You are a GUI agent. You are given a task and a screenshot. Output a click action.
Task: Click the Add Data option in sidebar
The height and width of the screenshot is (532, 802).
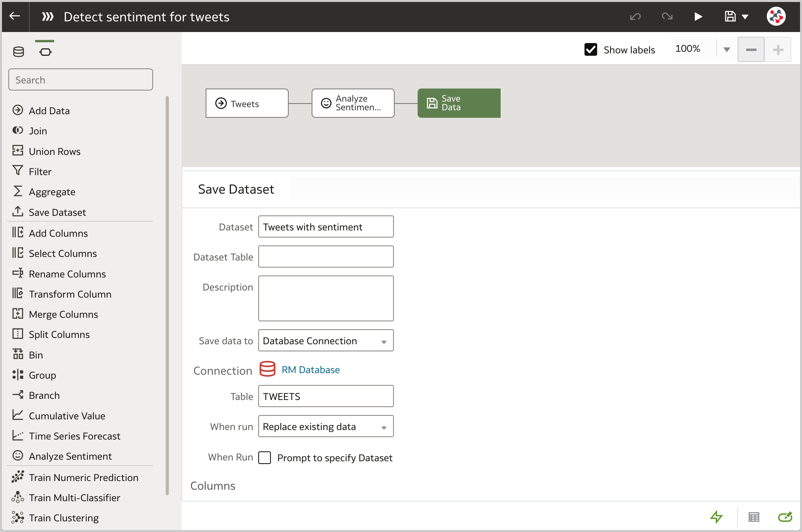pyautogui.click(x=49, y=110)
